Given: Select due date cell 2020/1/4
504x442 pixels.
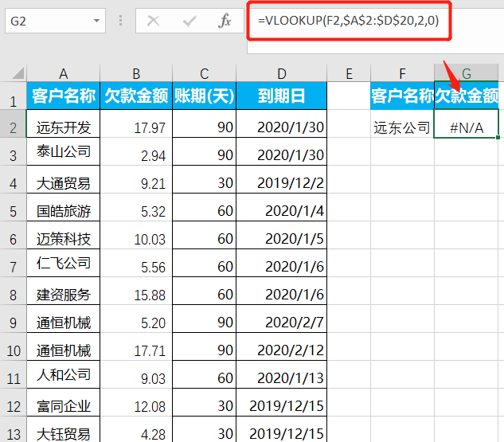Looking at the screenshot, I should (282, 207).
